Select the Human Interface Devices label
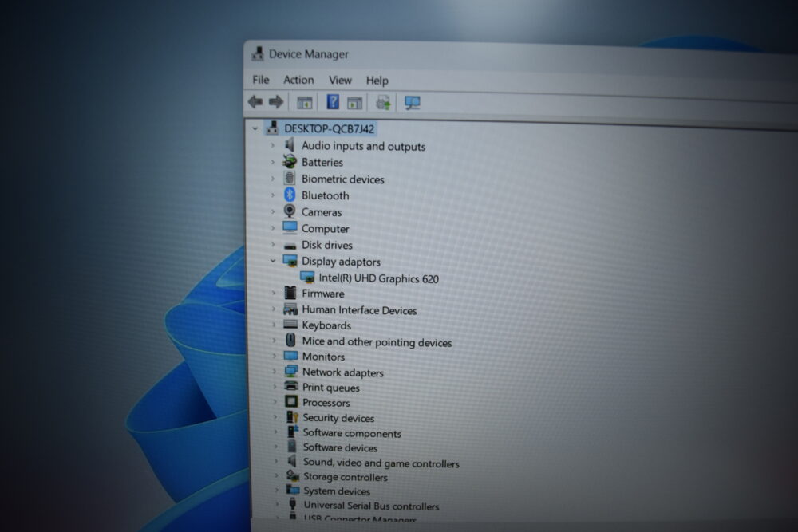798x532 pixels. (359, 309)
